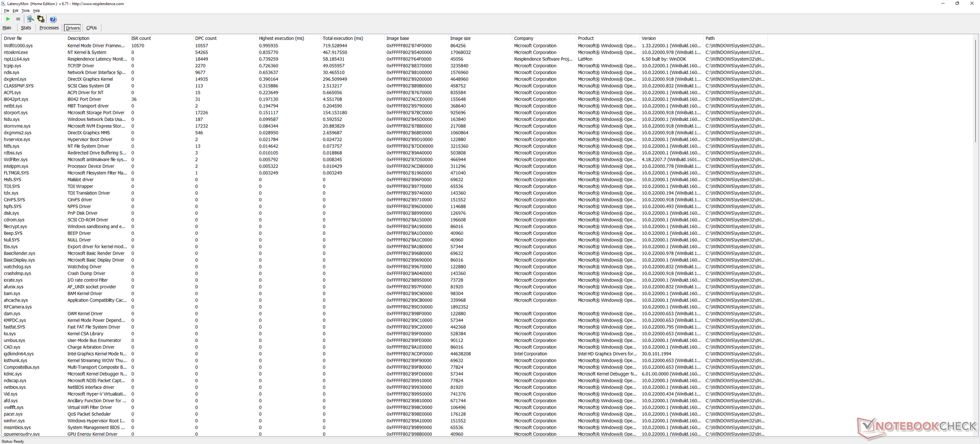Image resolution: width=980 pixels, height=444 pixels.
Task: Click the "Resplendence Software Proj..." company cell
Action: [x=543, y=59]
